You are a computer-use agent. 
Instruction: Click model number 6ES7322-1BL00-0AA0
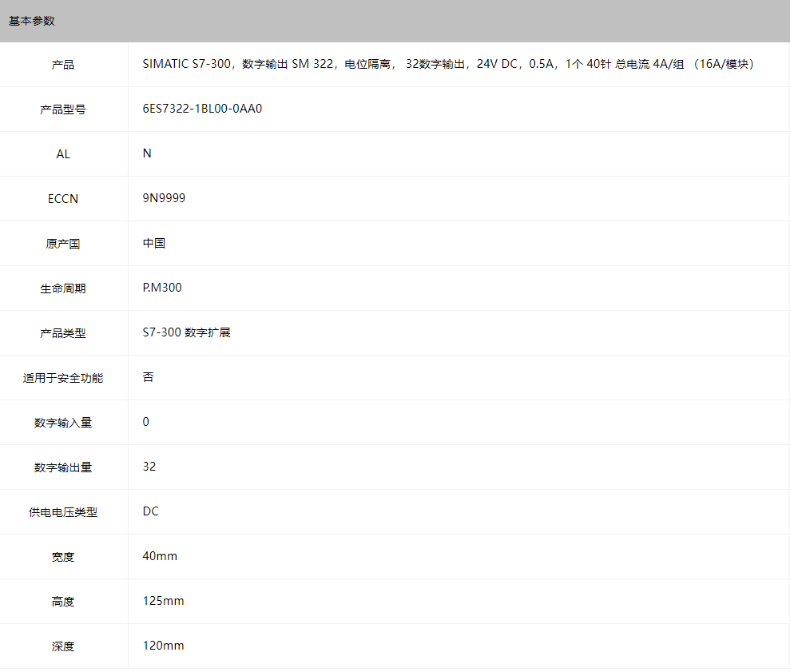pos(202,109)
